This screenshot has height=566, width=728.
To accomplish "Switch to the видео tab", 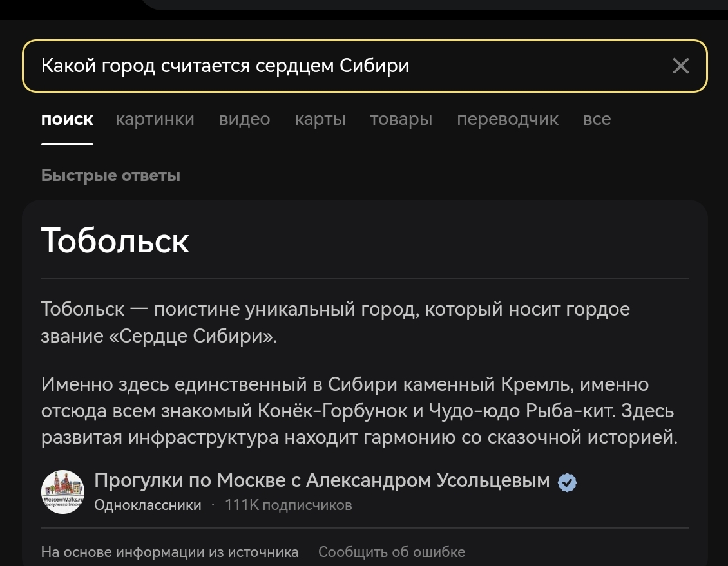I will 245,119.
